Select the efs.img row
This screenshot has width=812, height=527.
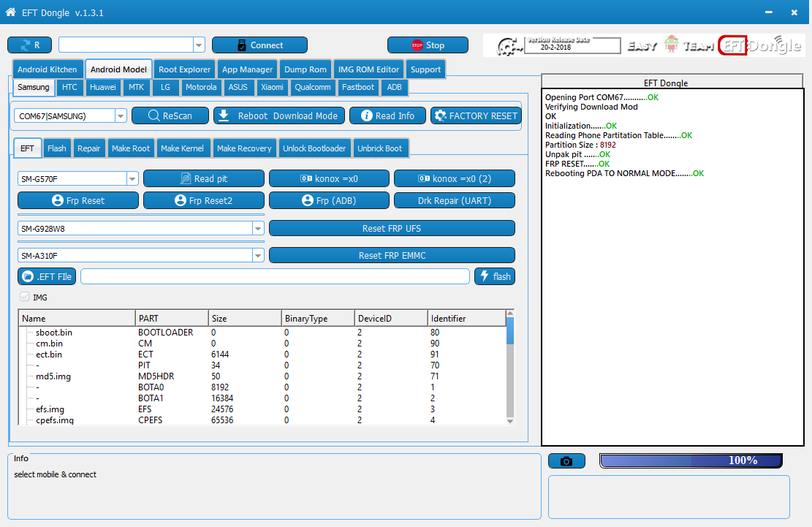coord(262,409)
